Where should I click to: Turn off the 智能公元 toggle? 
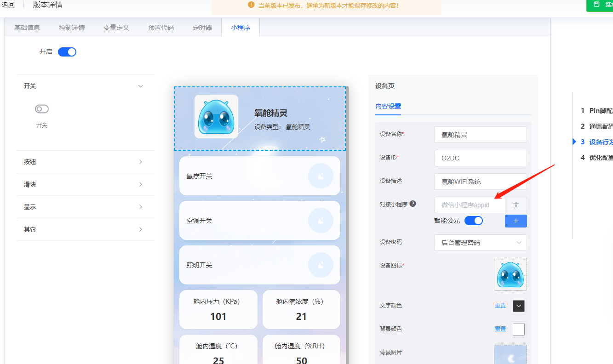[x=473, y=221]
